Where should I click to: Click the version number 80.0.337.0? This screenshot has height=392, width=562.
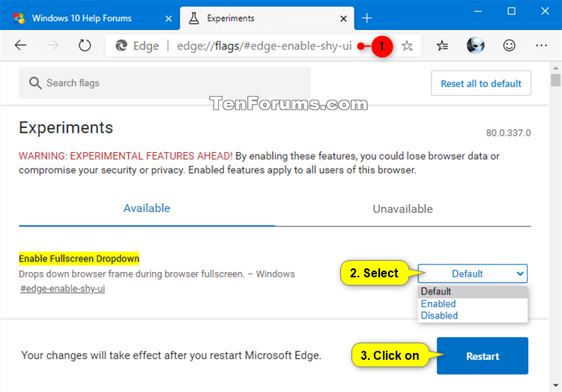click(x=508, y=133)
